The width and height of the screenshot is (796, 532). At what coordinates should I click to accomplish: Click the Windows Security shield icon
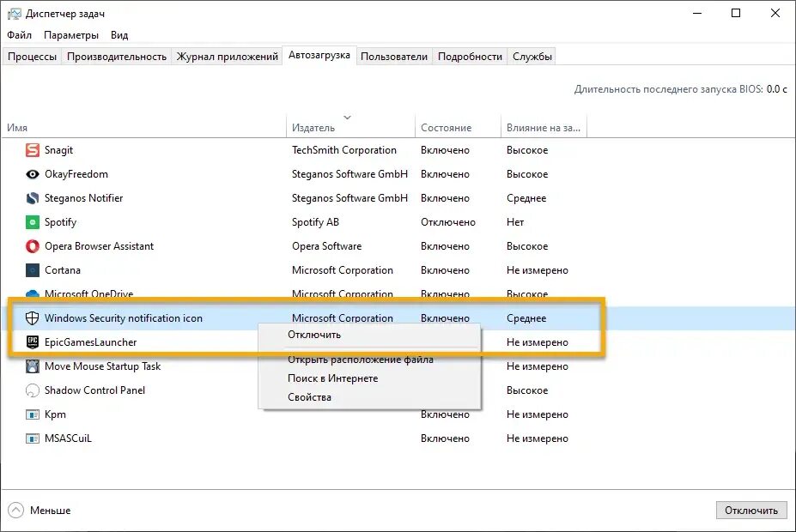click(x=33, y=318)
